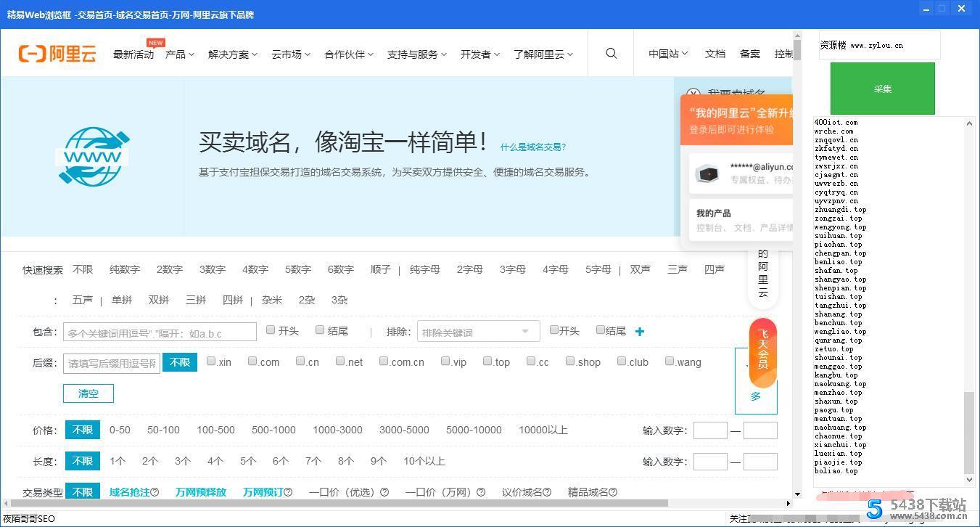The height and width of the screenshot is (527, 980).
Task: Tick the 结尾 checkbox in the 包含 row
Action: pyautogui.click(x=319, y=330)
